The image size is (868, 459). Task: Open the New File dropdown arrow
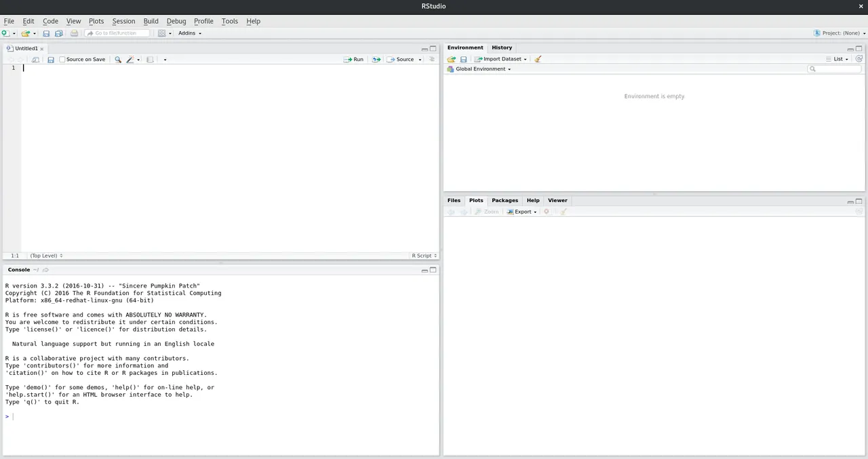pyautogui.click(x=14, y=33)
